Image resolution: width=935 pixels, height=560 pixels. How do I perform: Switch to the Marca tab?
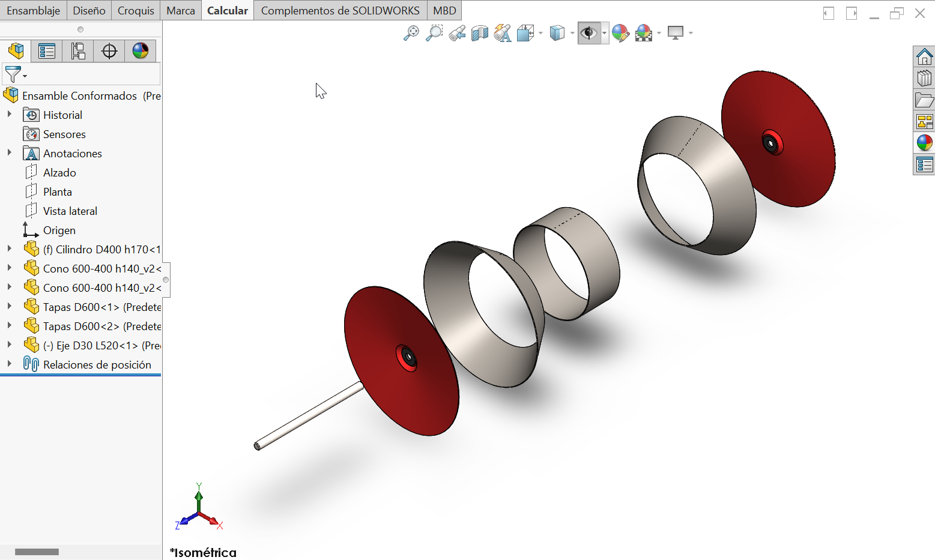pyautogui.click(x=181, y=11)
